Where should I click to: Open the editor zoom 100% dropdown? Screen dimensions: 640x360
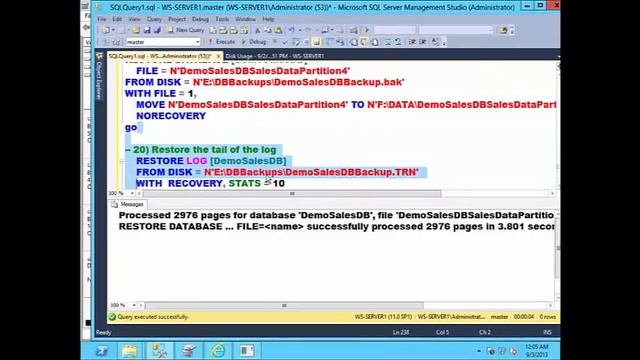132,193
